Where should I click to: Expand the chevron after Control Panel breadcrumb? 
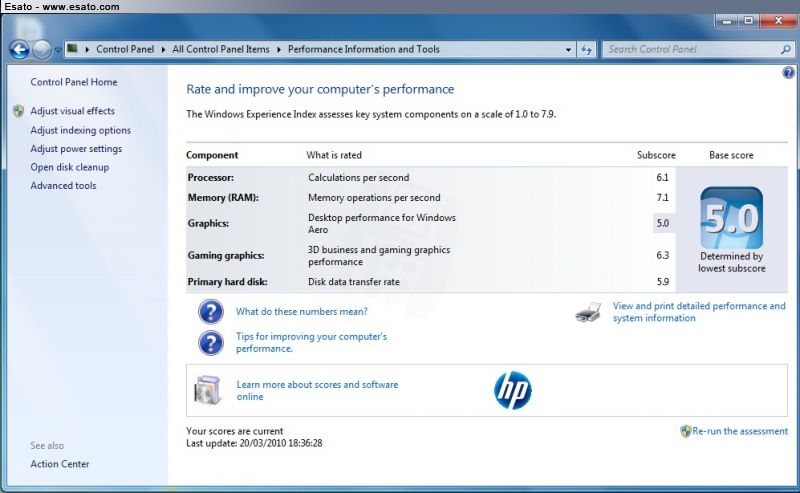pyautogui.click(x=163, y=50)
